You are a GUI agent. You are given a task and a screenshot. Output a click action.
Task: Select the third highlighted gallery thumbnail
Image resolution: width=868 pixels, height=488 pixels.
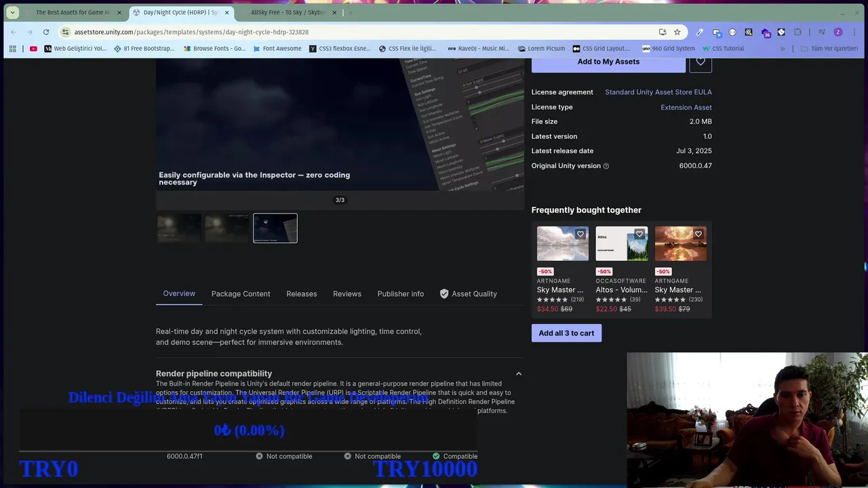coord(275,228)
